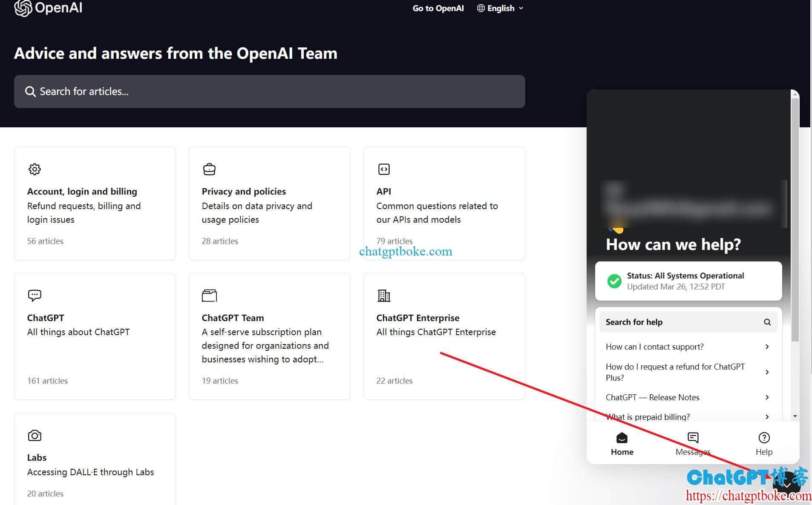Click the How can we help? heading
Image resolution: width=812 pixels, height=505 pixels.
pyautogui.click(x=673, y=245)
